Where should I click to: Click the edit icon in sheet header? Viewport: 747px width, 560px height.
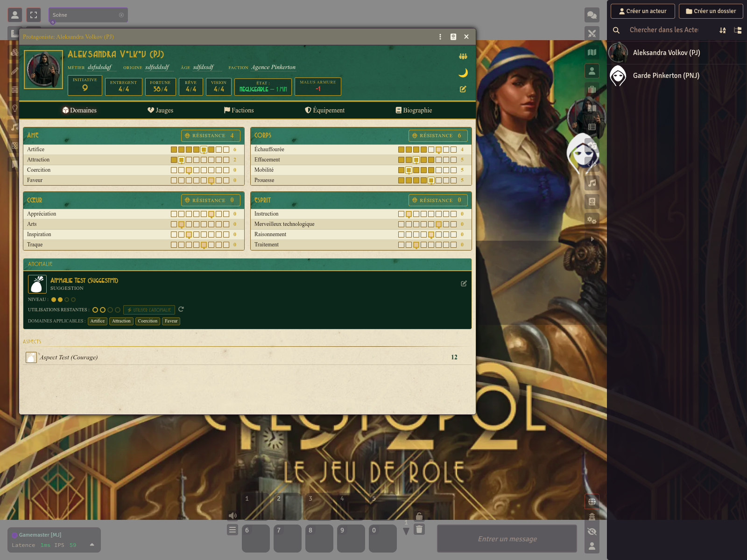coord(463,89)
